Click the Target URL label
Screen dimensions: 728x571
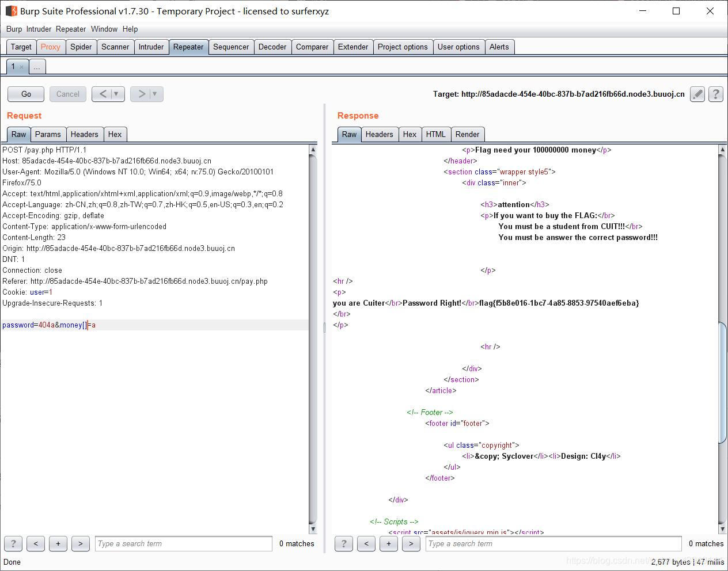(x=559, y=94)
